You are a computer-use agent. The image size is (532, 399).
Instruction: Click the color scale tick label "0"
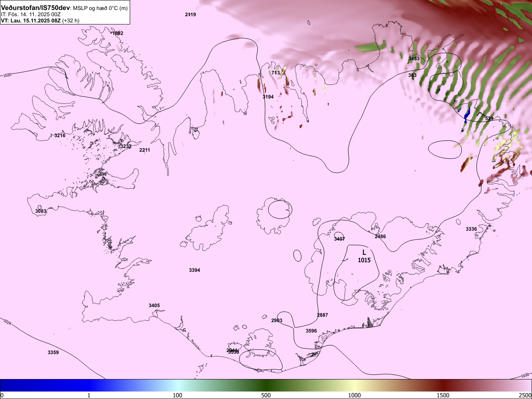coord(2,395)
